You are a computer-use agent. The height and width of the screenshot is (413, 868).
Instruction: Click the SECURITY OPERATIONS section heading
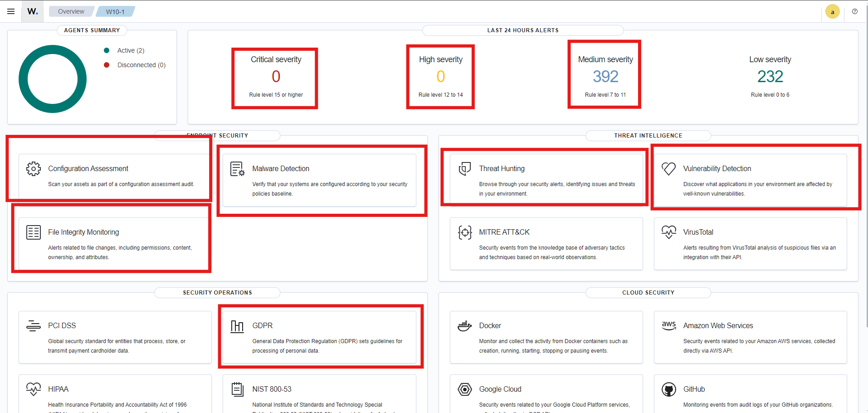217,293
